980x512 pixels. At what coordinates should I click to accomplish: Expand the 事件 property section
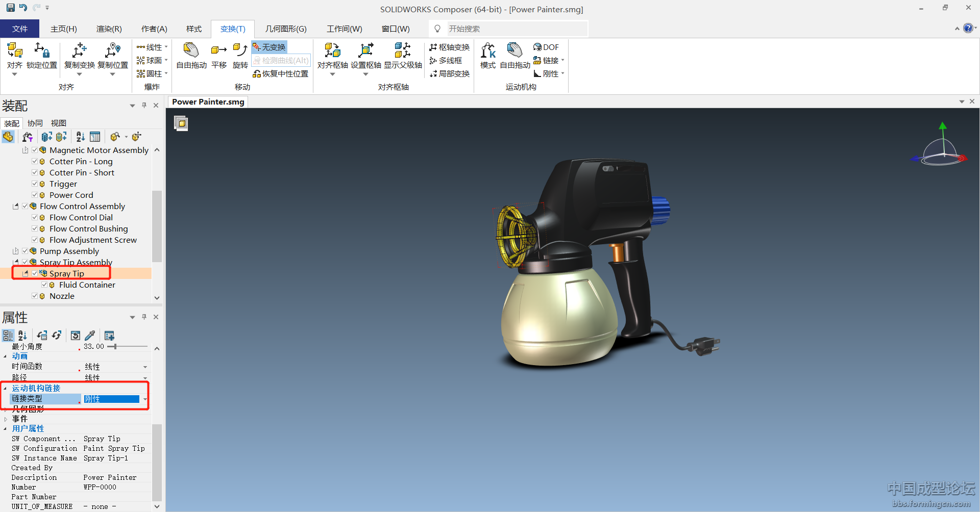6,419
